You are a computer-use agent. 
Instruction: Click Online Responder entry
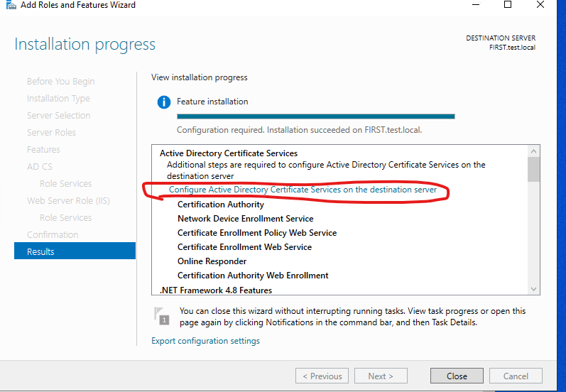(x=212, y=261)
